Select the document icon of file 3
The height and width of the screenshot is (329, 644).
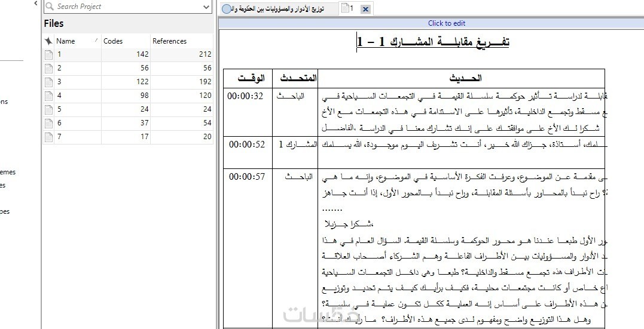[x=48, y=82]
